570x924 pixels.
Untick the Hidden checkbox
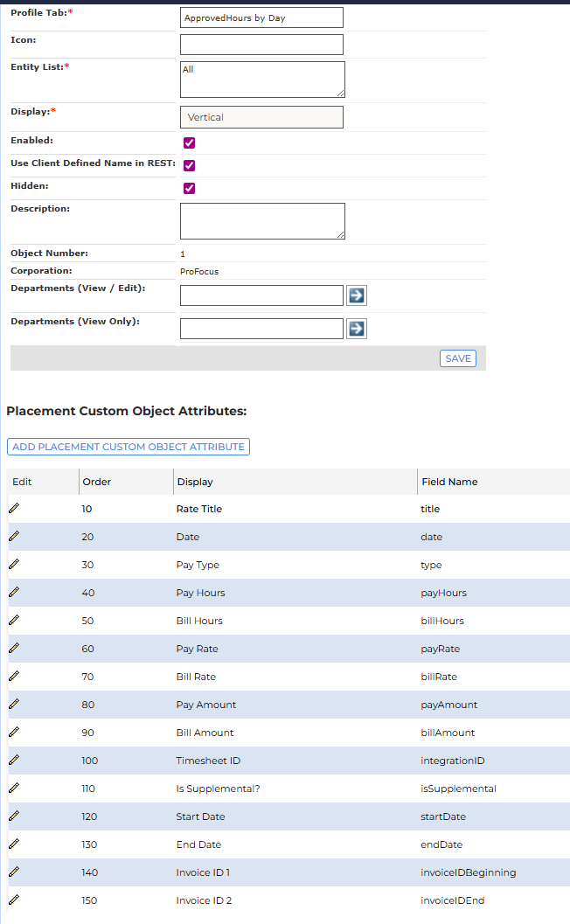coord(189,188)
